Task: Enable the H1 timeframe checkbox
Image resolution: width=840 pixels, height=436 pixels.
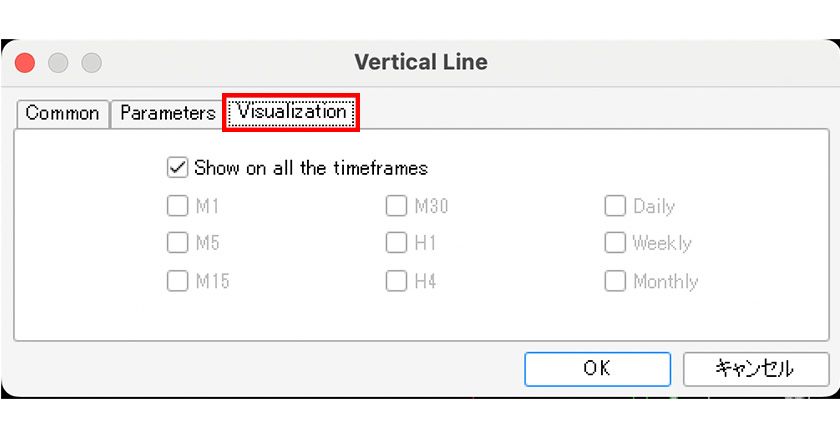Action: [396, 243]
